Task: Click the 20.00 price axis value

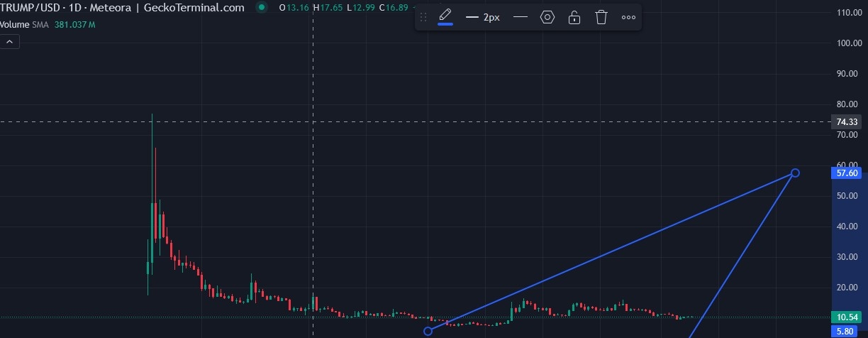Action: [848, 288]
